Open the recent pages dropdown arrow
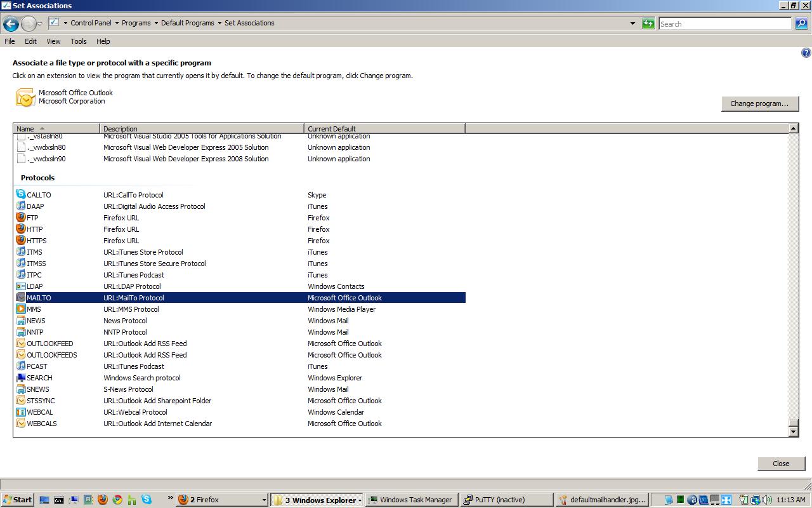Image resolution: width=812 pixels, height=508 pixels. click(x=40, y=24)
